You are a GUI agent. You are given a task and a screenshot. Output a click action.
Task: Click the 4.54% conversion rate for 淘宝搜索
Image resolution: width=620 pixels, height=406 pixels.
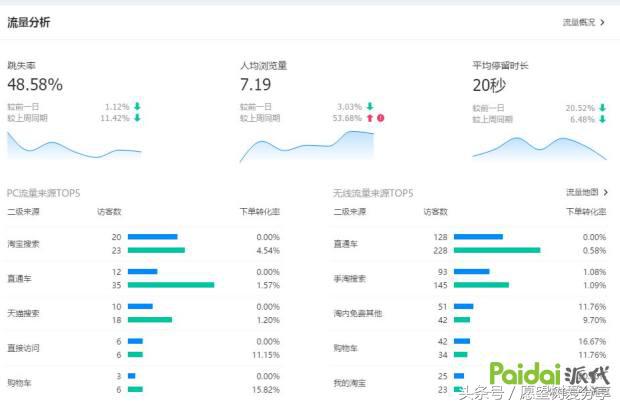(268, 251)
